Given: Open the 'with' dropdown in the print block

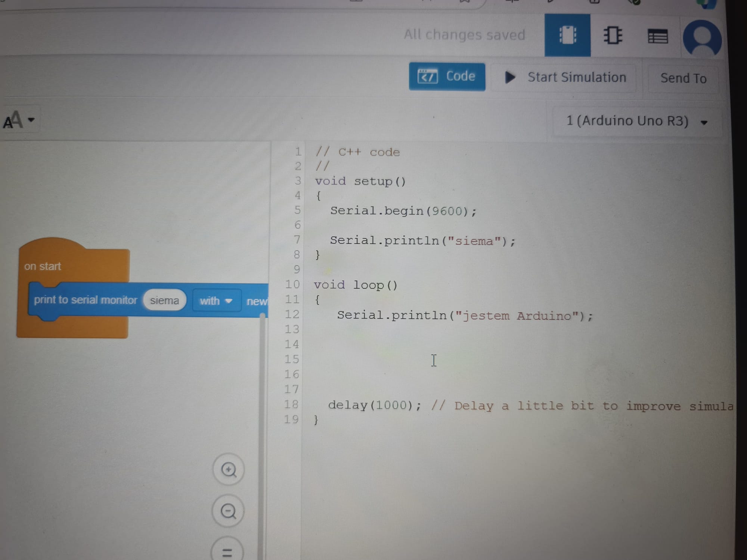Looking at the screenshot, I should pos(216,301).
